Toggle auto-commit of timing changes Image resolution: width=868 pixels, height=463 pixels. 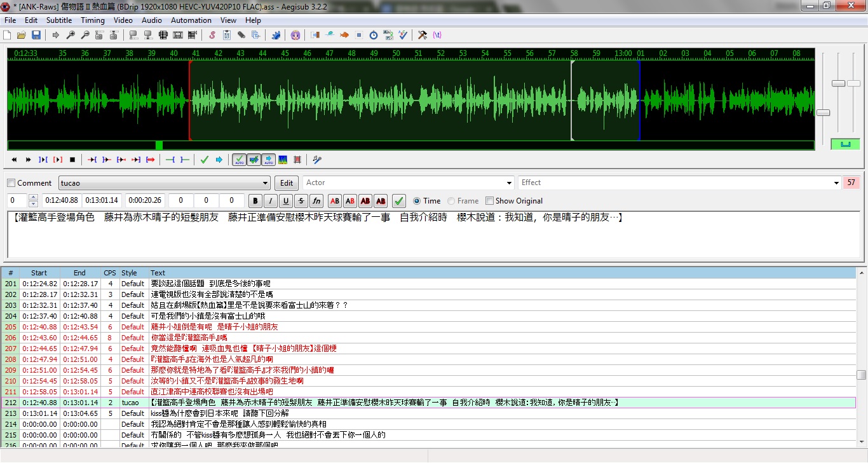click(x=239, y=160)
